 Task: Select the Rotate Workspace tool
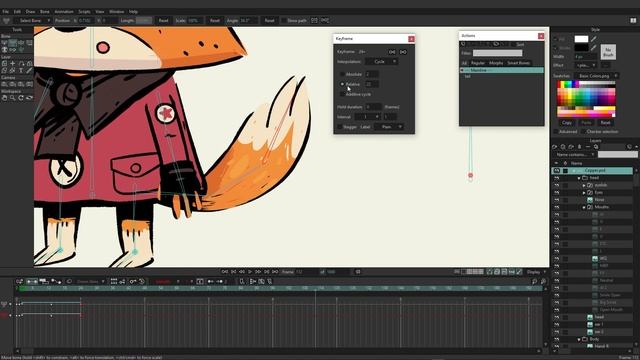tap(21, 98)
